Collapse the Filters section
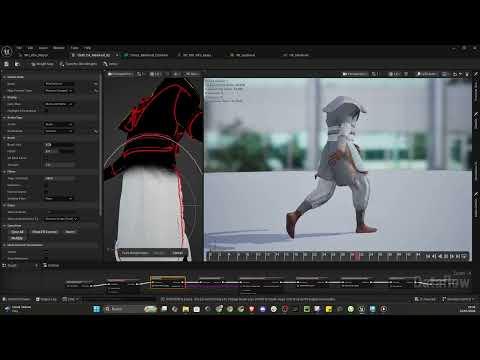Image resolution: width=480 pixels, height=360 pixels. (4, 172)
